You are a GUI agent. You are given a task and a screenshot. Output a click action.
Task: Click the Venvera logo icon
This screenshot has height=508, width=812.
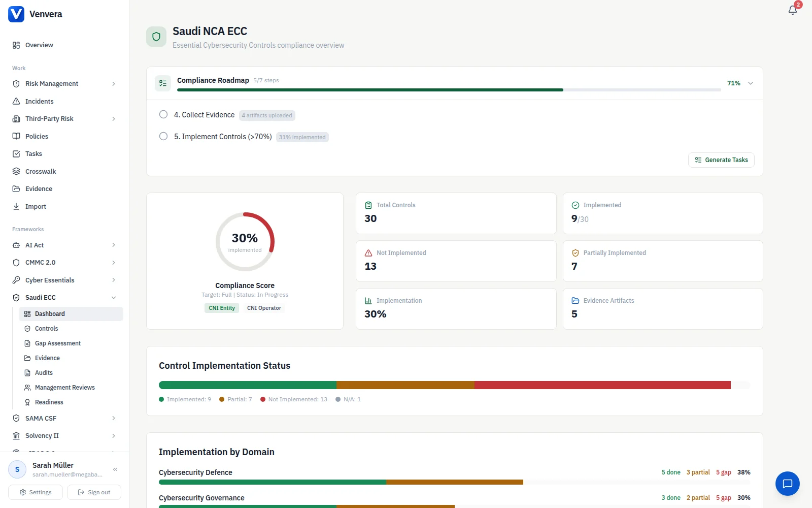(16, 14)
